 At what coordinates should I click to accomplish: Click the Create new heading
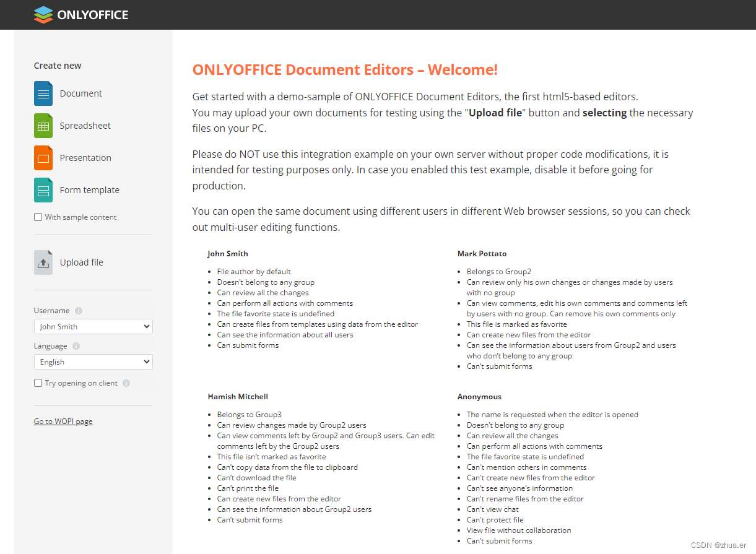(x=58, y=66)
